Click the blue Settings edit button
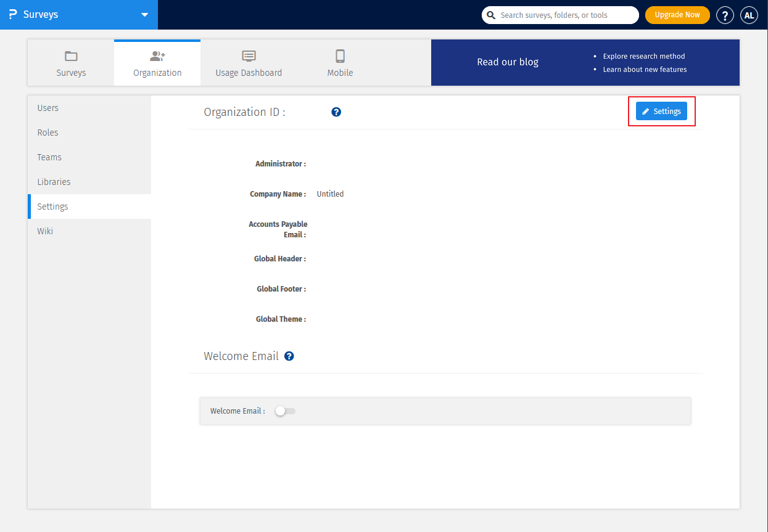The height and width of the screenshot is (532, 768). (x=661, y=112)
